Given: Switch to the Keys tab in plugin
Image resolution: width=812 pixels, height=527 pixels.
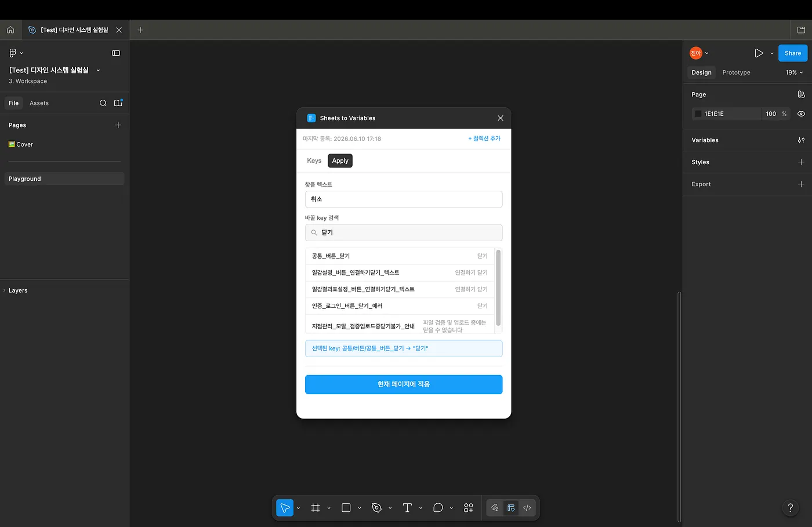Looking at the screenshot, I should click(314, 161).
